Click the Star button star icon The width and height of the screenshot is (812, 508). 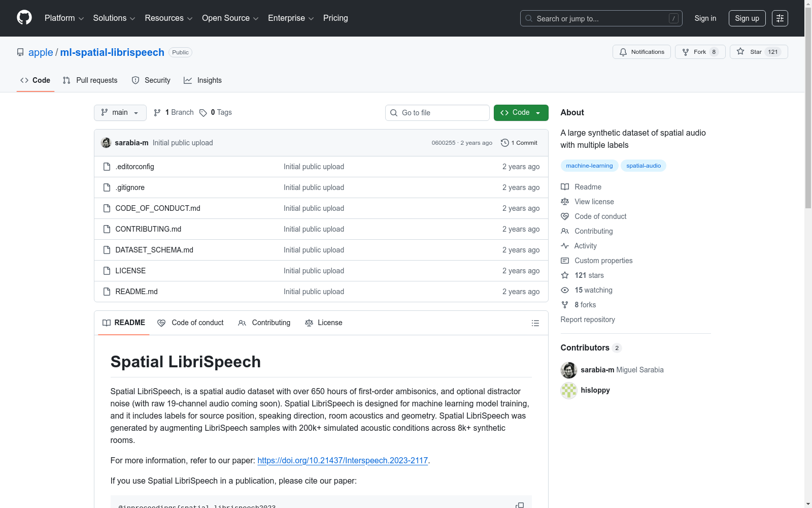pos(740,52)
